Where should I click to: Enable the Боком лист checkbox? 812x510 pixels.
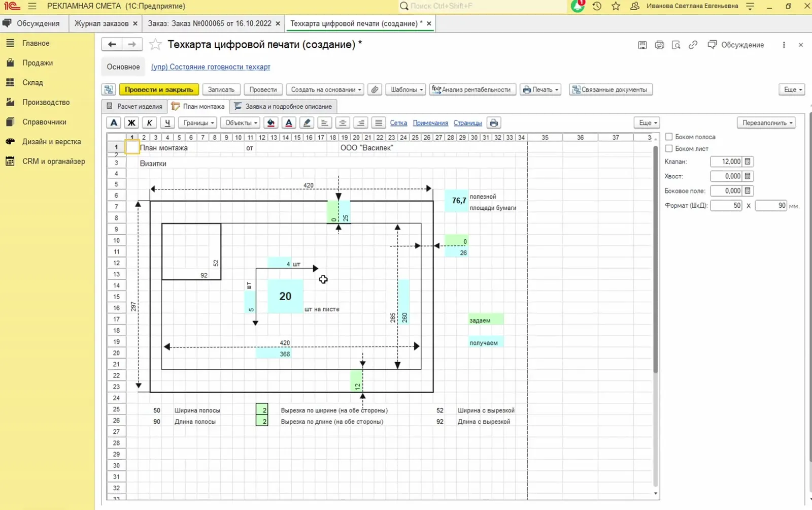pos(669,148)
